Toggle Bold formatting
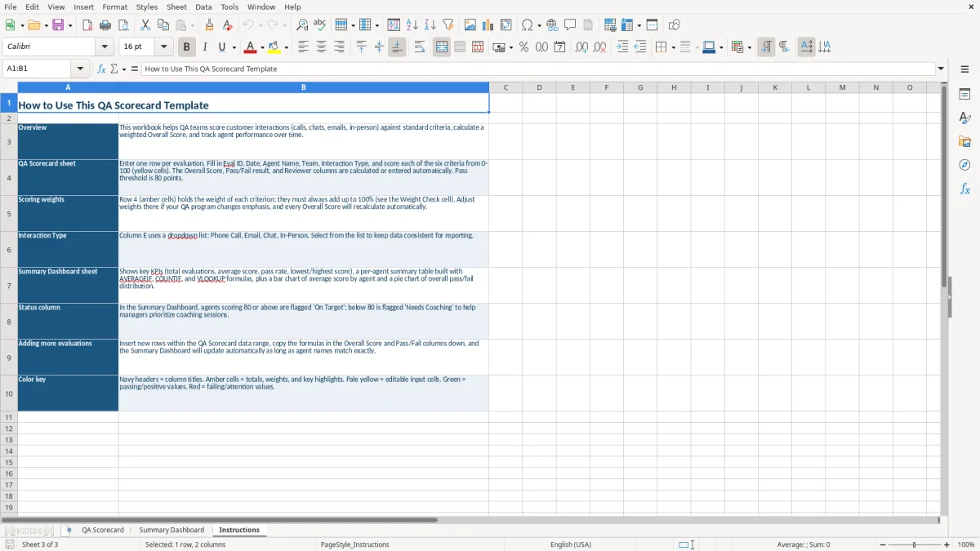 point(186,47)
